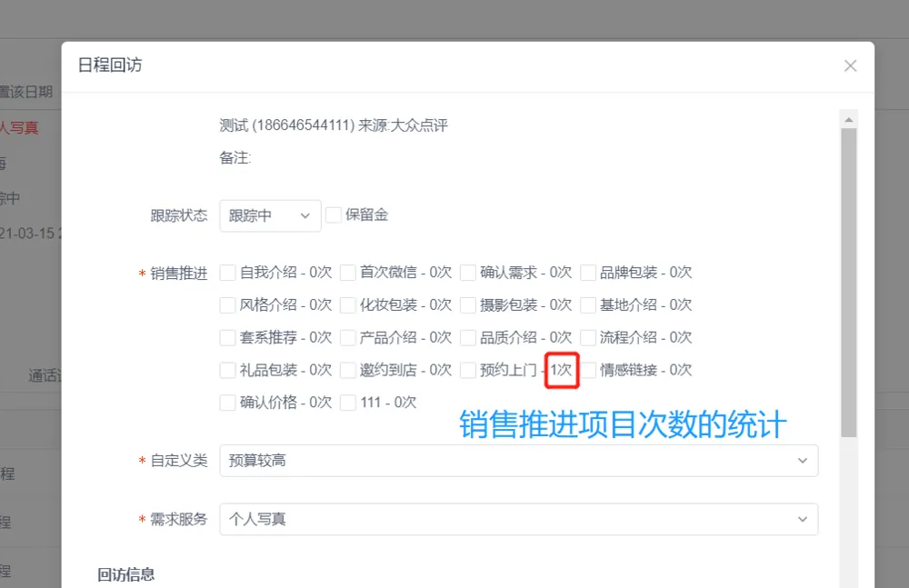Viewport: 909px width, 588px height.
Task: Select the 基地介绍 checkbox
Action: pos(588,305)
